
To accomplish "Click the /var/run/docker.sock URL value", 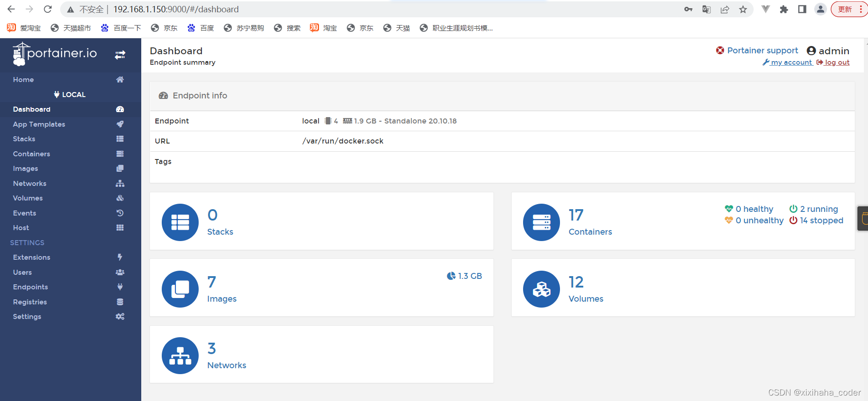I will (x=343, y=141).
